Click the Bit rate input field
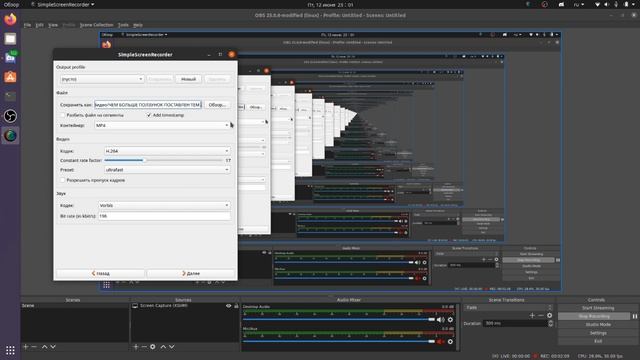The image size is (640, 360). 164,216
